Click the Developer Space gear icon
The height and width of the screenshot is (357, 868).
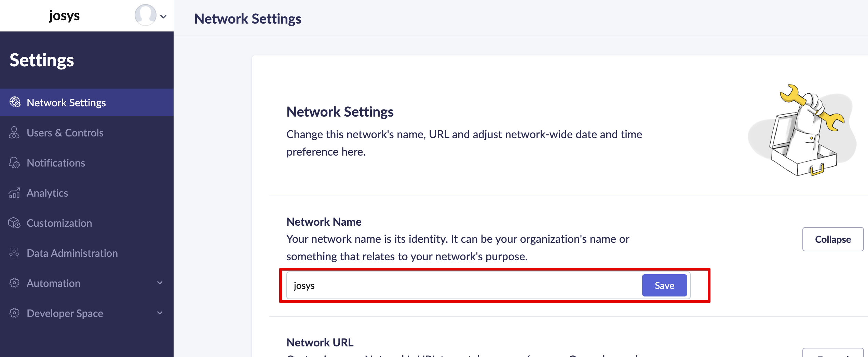(x=14, y=313)
